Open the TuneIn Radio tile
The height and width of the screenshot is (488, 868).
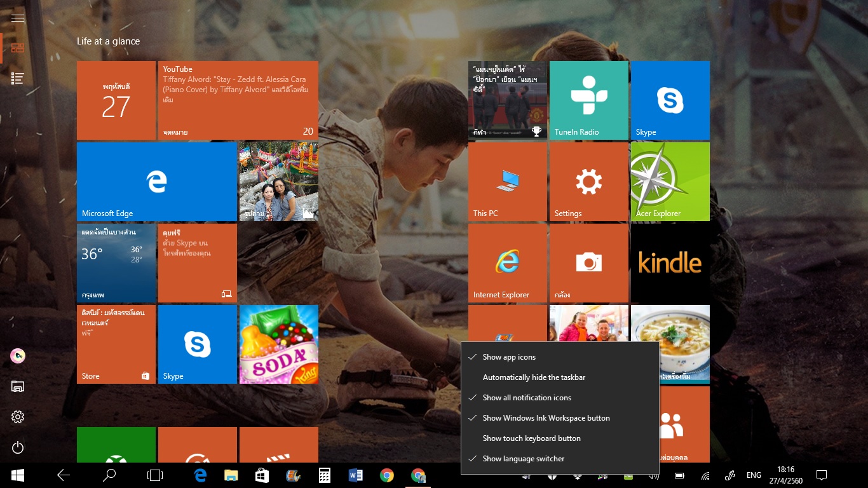589,100
